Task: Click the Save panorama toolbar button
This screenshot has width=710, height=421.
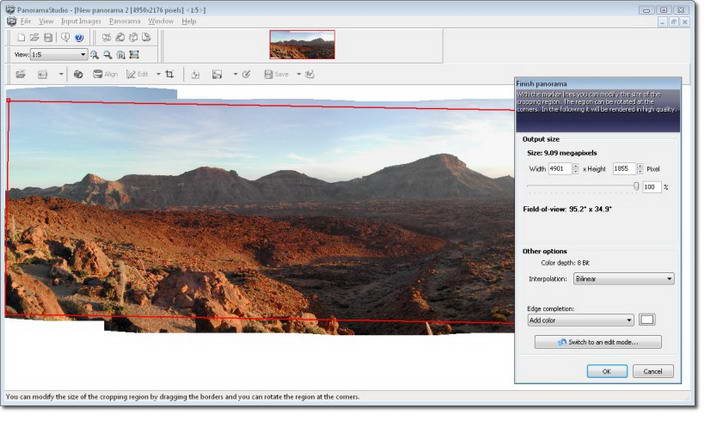Action: (276, 74)
